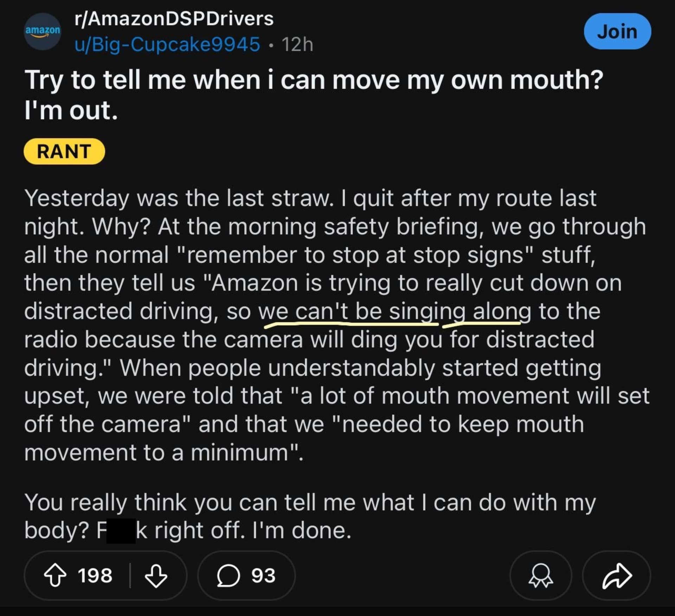Upvote the post with the up arrow

point(55,576)
